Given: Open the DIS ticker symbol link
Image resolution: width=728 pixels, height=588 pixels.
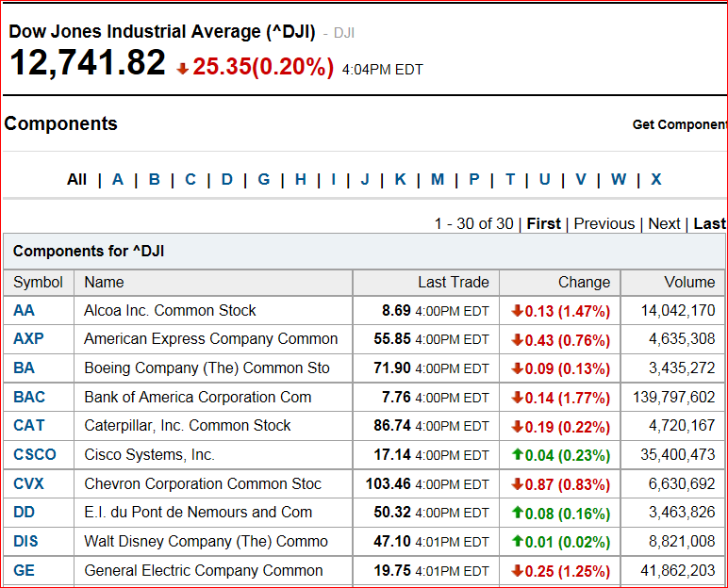Looking at the screenshot, I should click(x=25, y=541).
